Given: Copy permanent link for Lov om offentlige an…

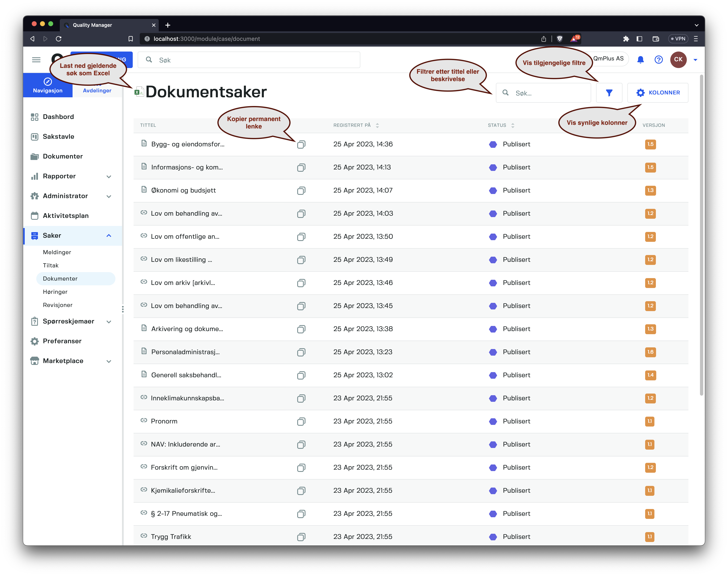Looking at the screenshot, I should (301, 237).
